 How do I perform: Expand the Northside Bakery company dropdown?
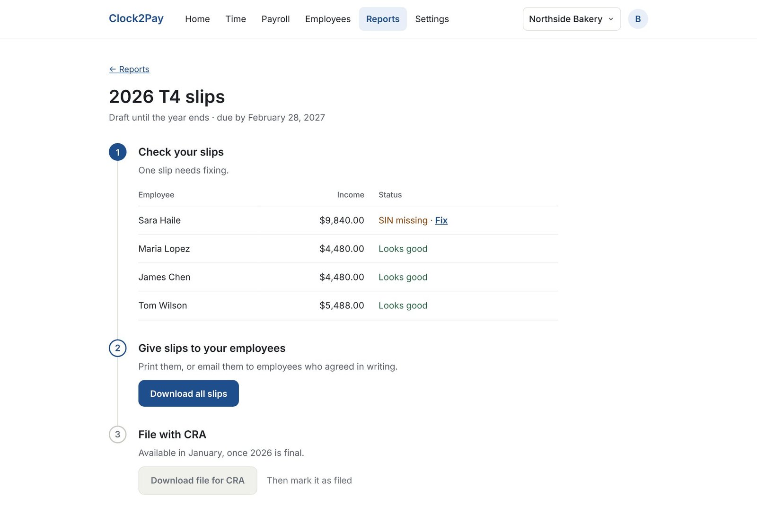pos(572,19)
